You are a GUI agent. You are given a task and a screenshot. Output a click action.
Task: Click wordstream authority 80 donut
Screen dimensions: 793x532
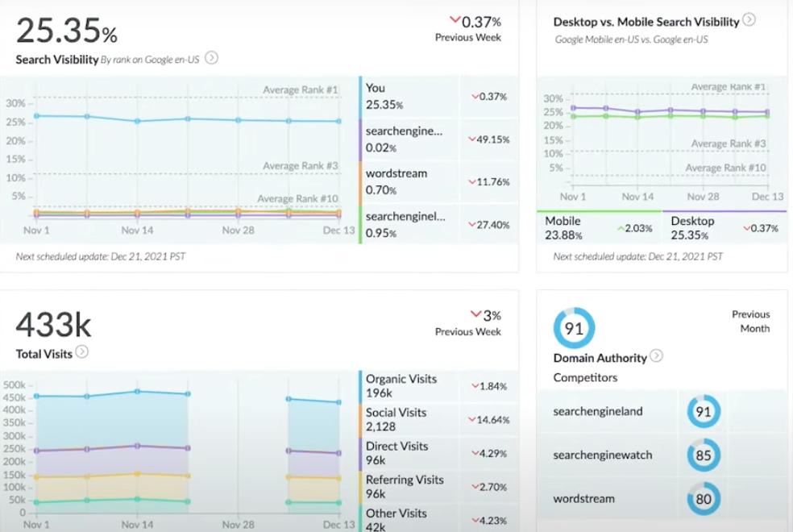point(704,499)
